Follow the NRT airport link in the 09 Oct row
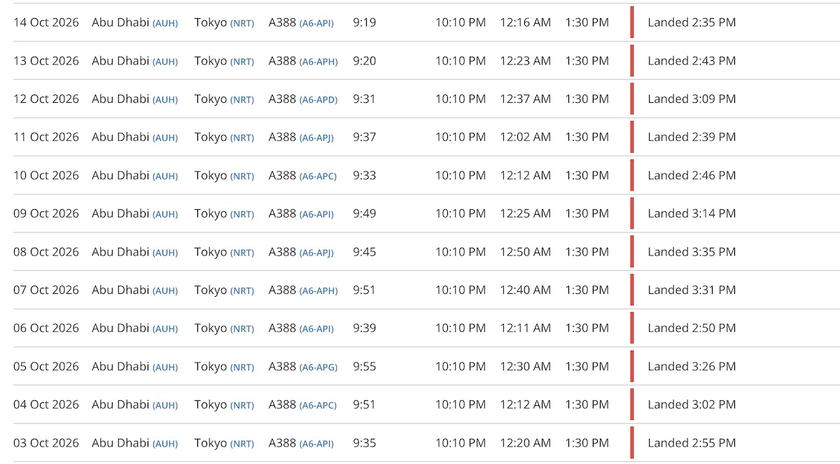 point(242,214)
